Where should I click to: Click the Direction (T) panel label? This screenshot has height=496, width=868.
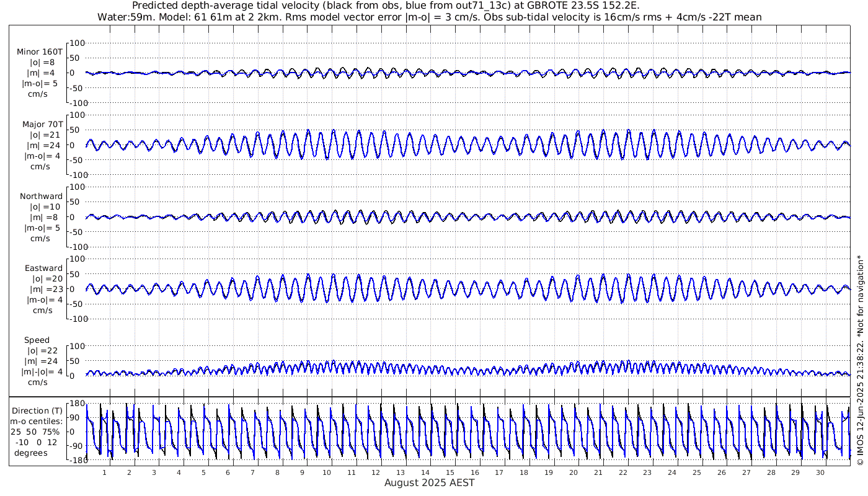tap(38, 410)
